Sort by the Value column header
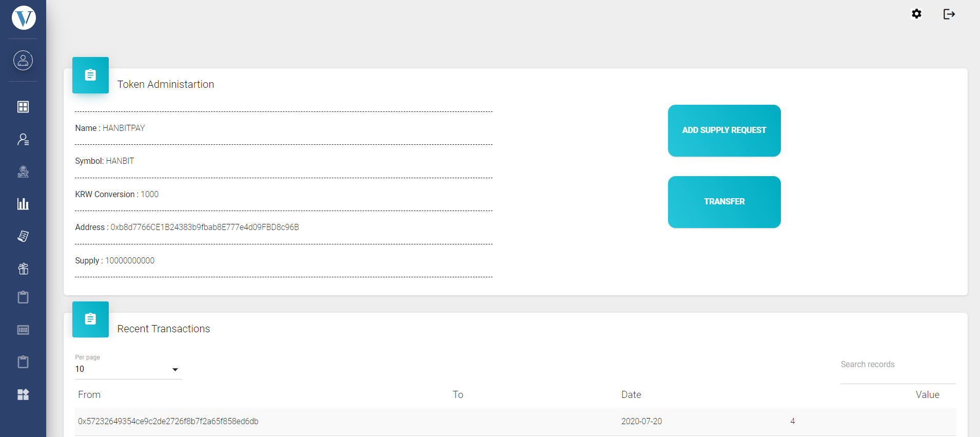The height and width of the screenshot is (437, 980). pos(927,394)
